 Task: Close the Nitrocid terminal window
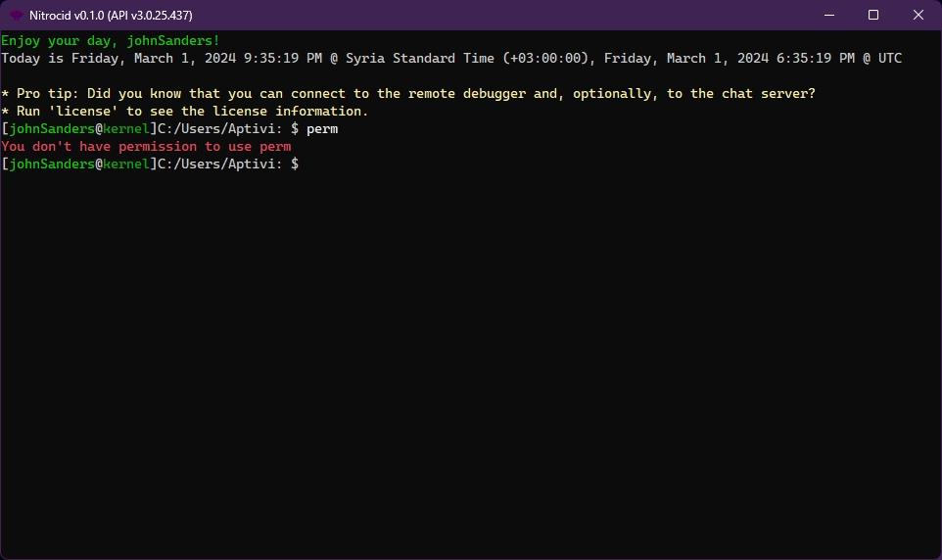918,15
